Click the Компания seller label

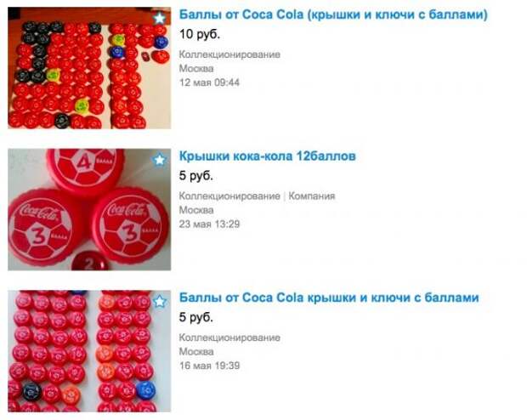[312, 196]
